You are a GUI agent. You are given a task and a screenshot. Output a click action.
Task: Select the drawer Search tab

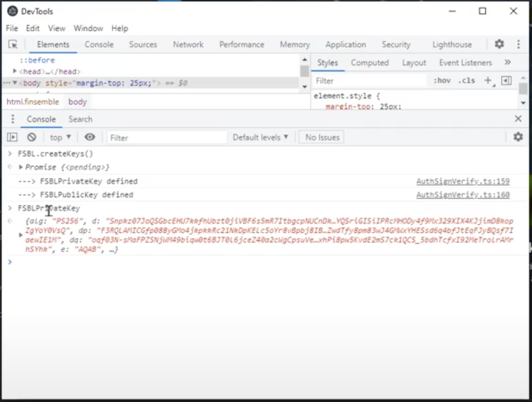(x=81, y=119)
